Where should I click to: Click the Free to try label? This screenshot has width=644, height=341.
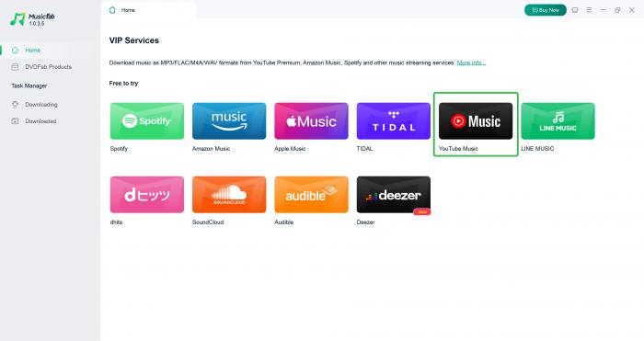pyautogui.click(x=123, y=84)
